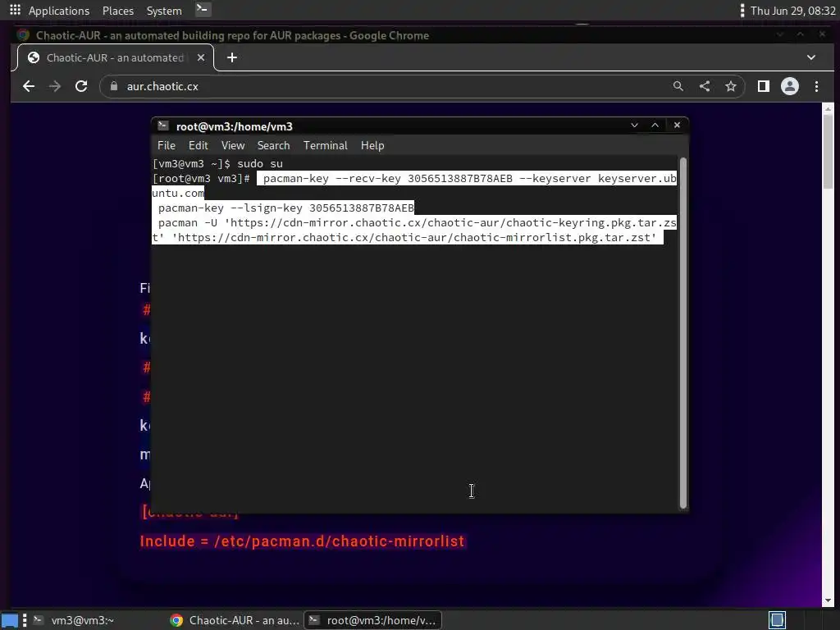Open a new Chrome tab
The height and width of the screenshot is (630, 840).
[x=232, y=57]
